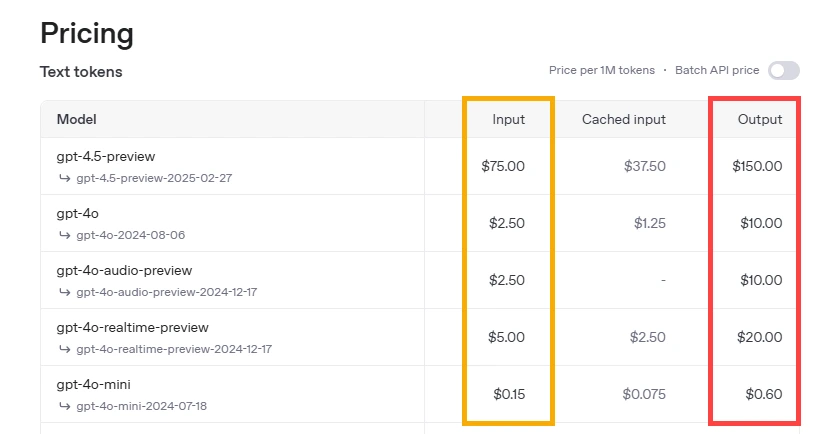Click the gpt-4o-audio-preview snapshot arrow icon

pyautogui.click(x=65, y=292)
